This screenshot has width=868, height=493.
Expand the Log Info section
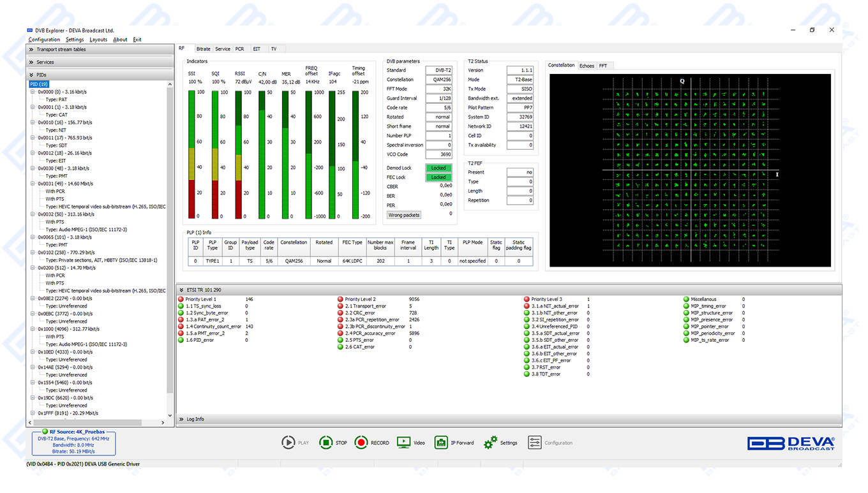(181, 419)
